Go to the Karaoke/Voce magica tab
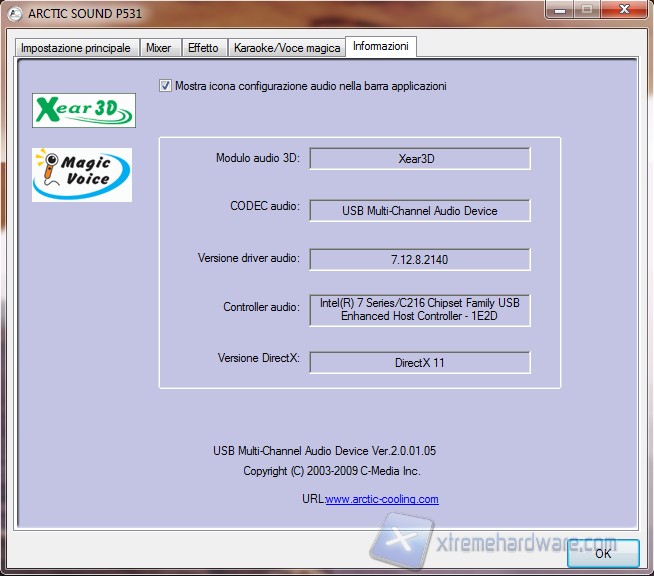 286,48
